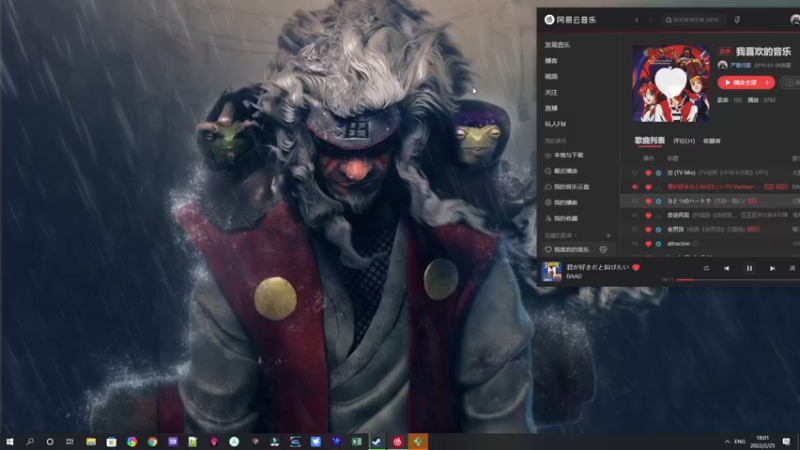Open NetEase Cloud Music from the taskbar

coord(397,442)
